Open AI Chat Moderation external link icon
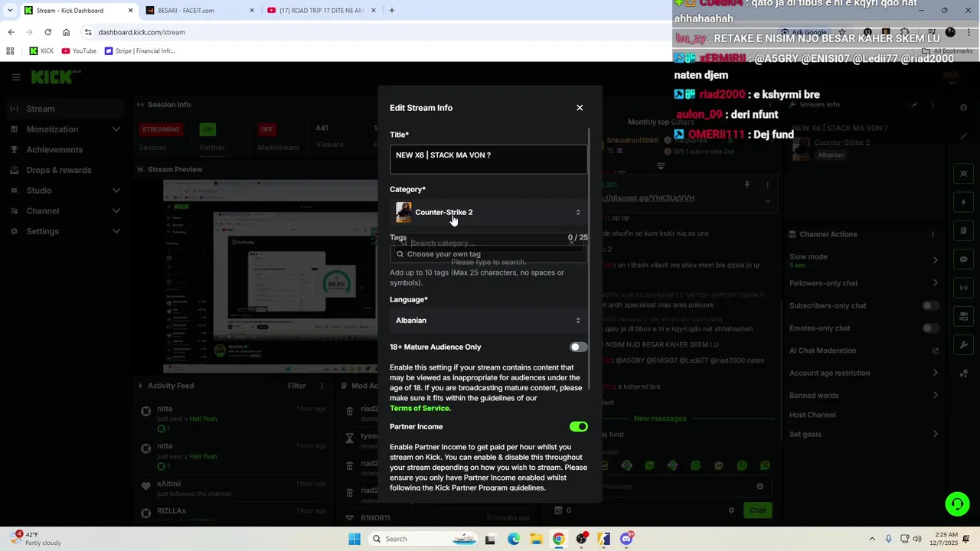The width and height of the screenshot is (980, 551). 935,350
